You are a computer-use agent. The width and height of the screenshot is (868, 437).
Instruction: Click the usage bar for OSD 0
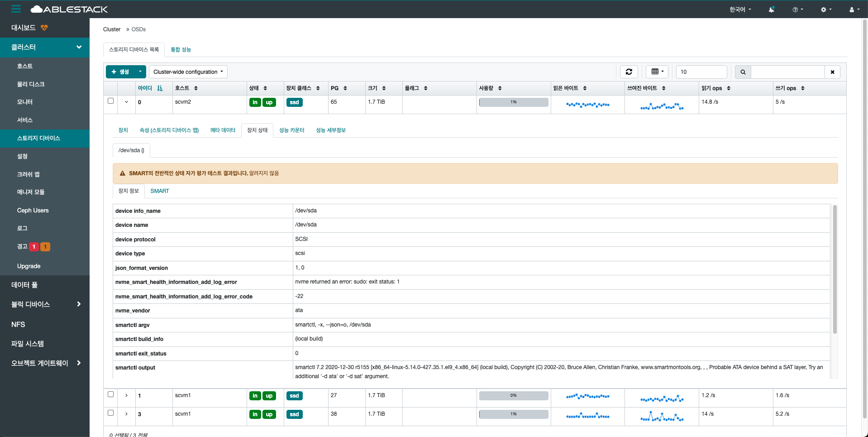point(513,102)
